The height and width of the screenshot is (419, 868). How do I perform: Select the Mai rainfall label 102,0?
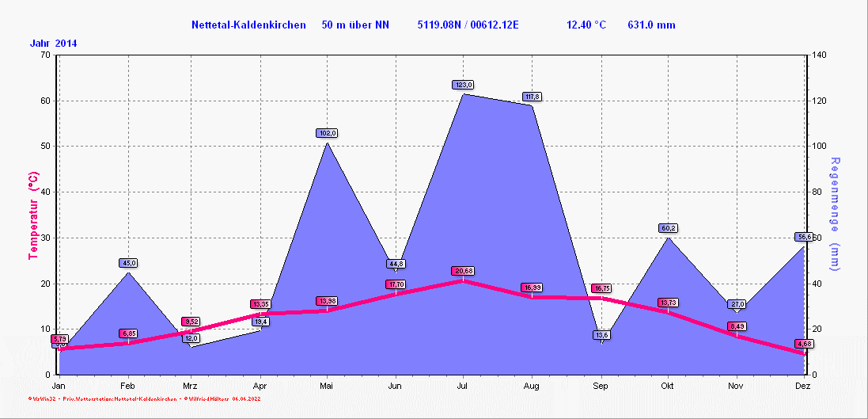(328, 133)
